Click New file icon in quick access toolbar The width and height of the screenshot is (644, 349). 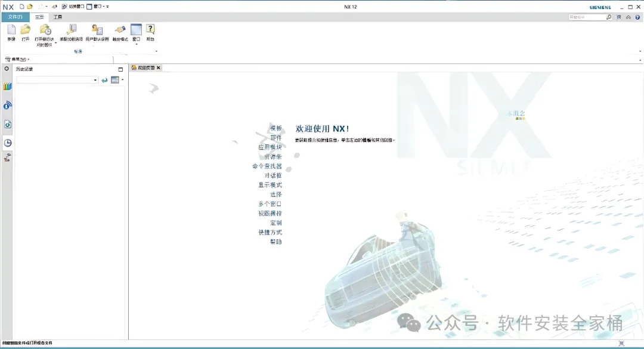[22, 7]
